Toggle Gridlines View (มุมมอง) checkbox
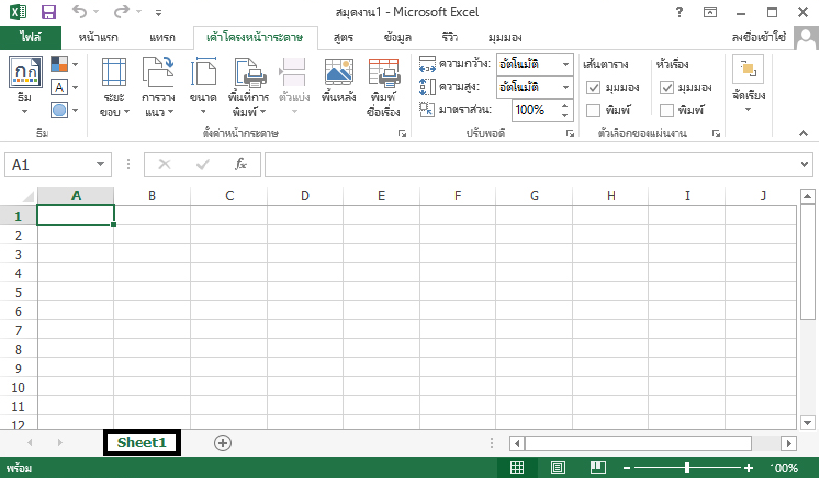This screenshot has height=478, width=819. pos(593,87)
